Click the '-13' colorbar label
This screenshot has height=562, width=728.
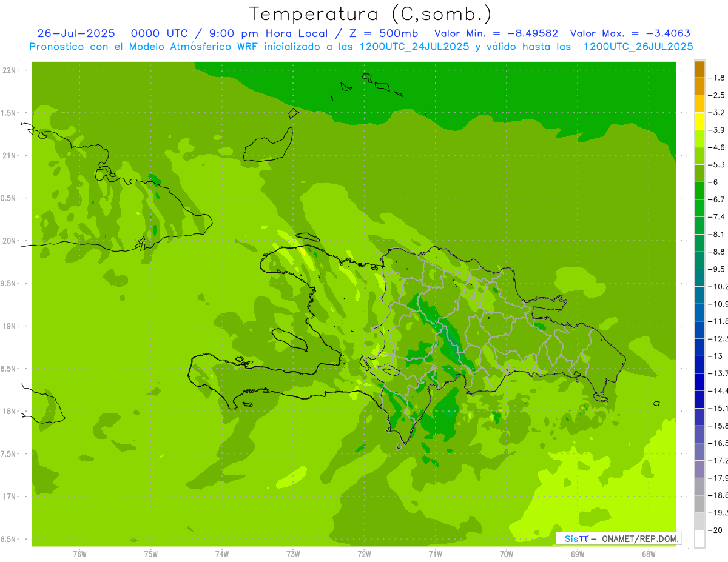(715, 356)
